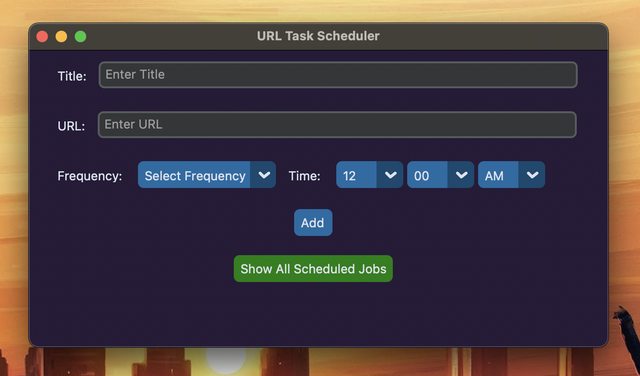
Task: Minimize the window with the yellow button
Action: pyautogui.click(x=61, y=37)
